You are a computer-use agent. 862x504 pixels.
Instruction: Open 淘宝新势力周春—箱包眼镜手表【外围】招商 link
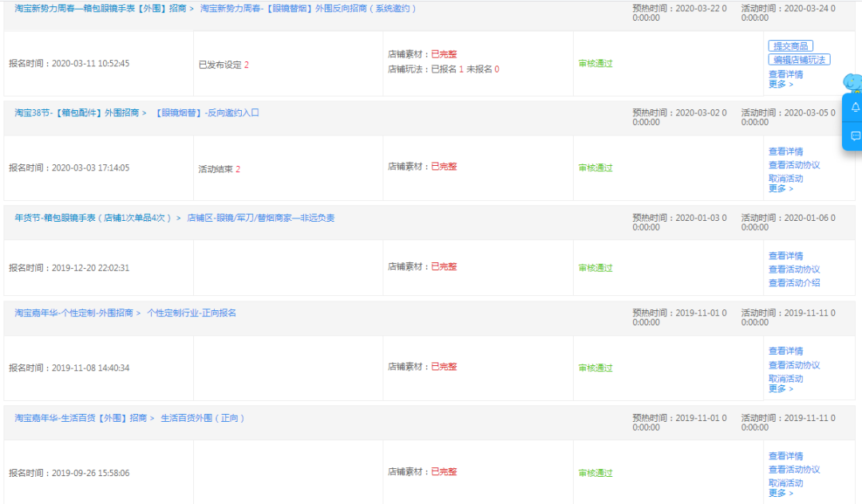[100, 9]
